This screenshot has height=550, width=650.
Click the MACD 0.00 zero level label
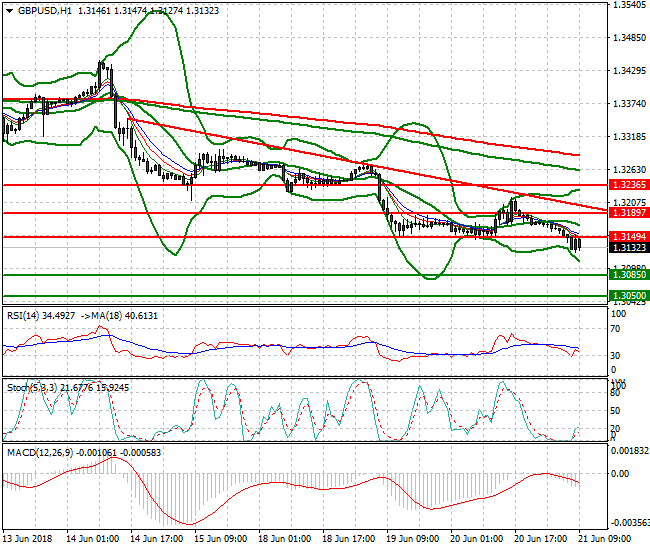(620, 473)
